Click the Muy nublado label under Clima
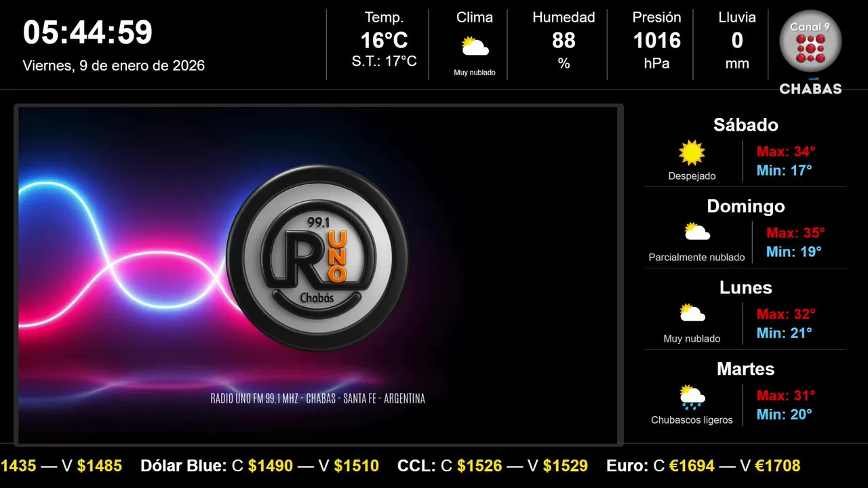This screenshot has width=868, height=488. point(475,73)
